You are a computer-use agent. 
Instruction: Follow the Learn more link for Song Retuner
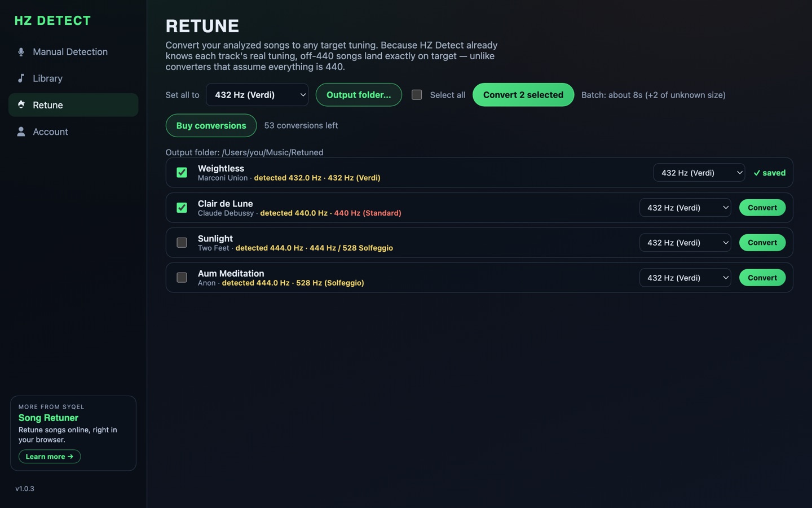(50, 457)
